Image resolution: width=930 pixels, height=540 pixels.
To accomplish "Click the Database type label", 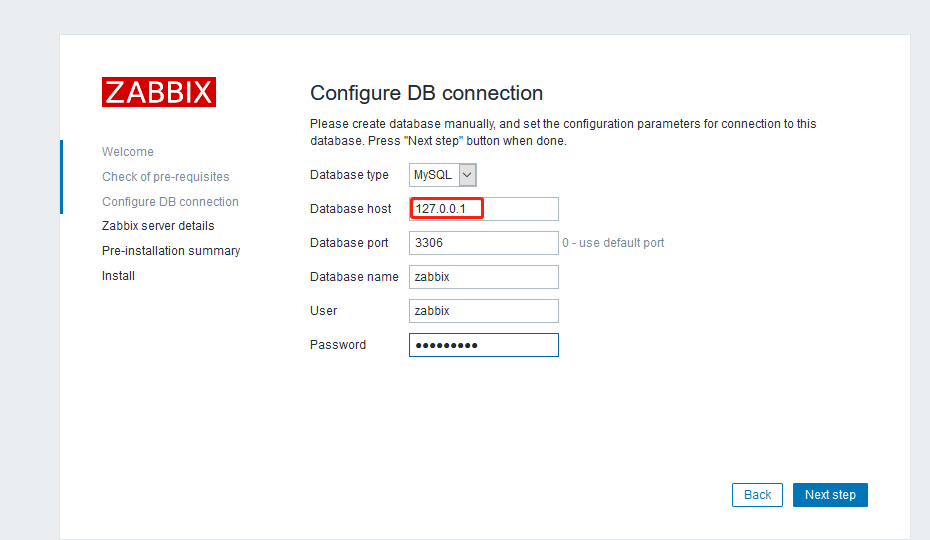I will (x=349, y=175).
